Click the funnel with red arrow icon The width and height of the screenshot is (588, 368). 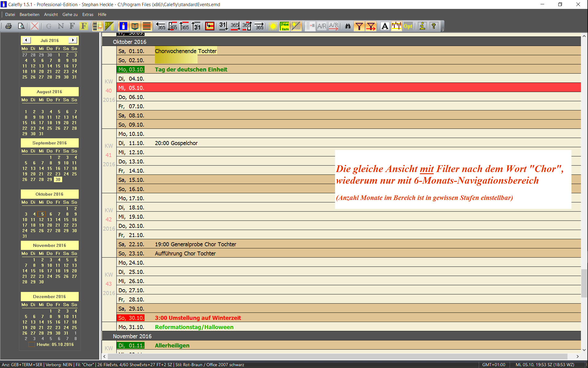371,26
